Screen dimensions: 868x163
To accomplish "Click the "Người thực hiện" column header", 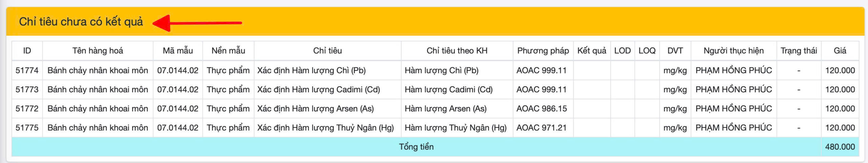I will pyautogui.click(x=733, y=51).
